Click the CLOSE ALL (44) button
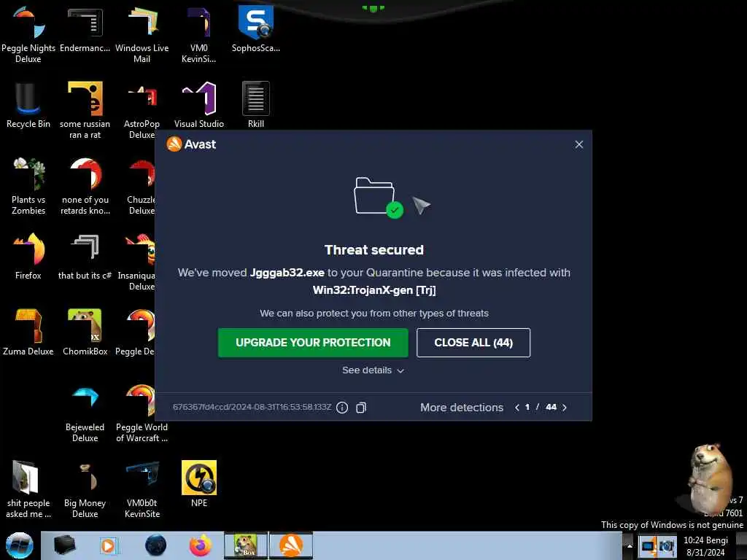The width and height of the screenshot is (747, 560). point(473,343)
